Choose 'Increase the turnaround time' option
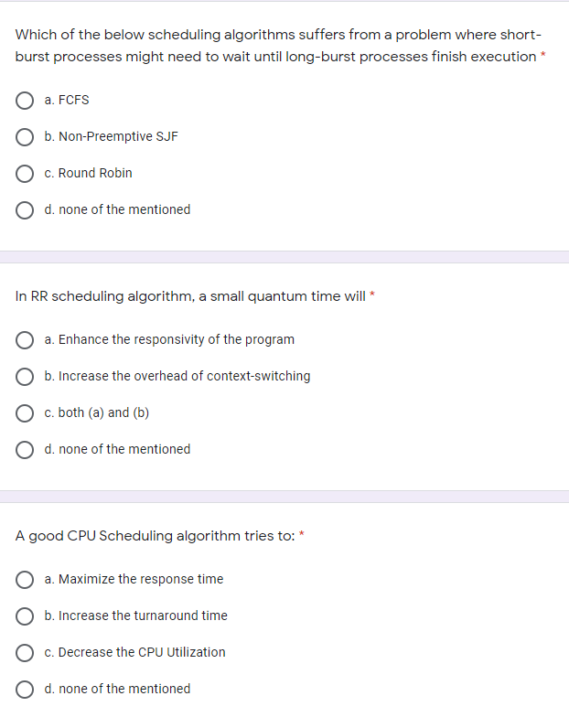The width and height of the screenshot is (569, 728). pos(24,616)
